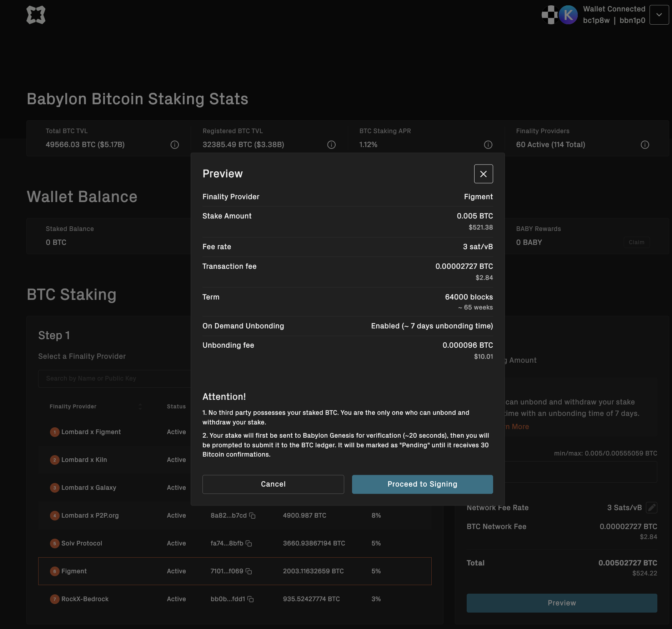
Task: Click the '64000 blocks' term value
Action: [469, 297]
